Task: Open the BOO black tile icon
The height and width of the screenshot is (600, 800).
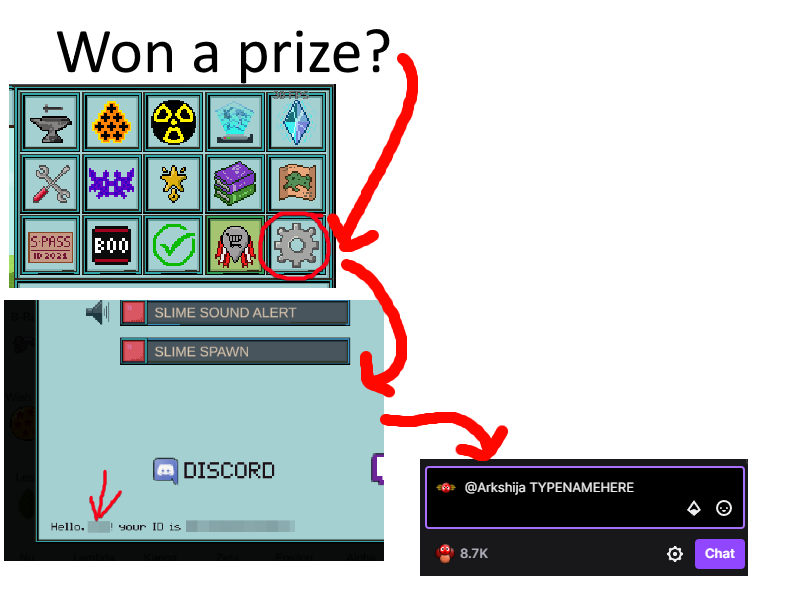Action: pyautogui.click(x=112, y=245)
